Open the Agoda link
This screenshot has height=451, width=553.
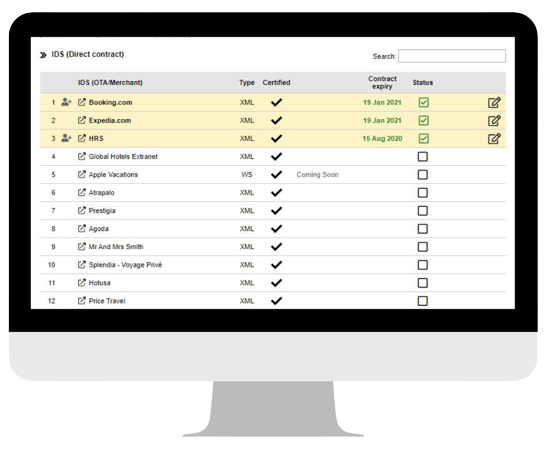click(x=98, y=228)
